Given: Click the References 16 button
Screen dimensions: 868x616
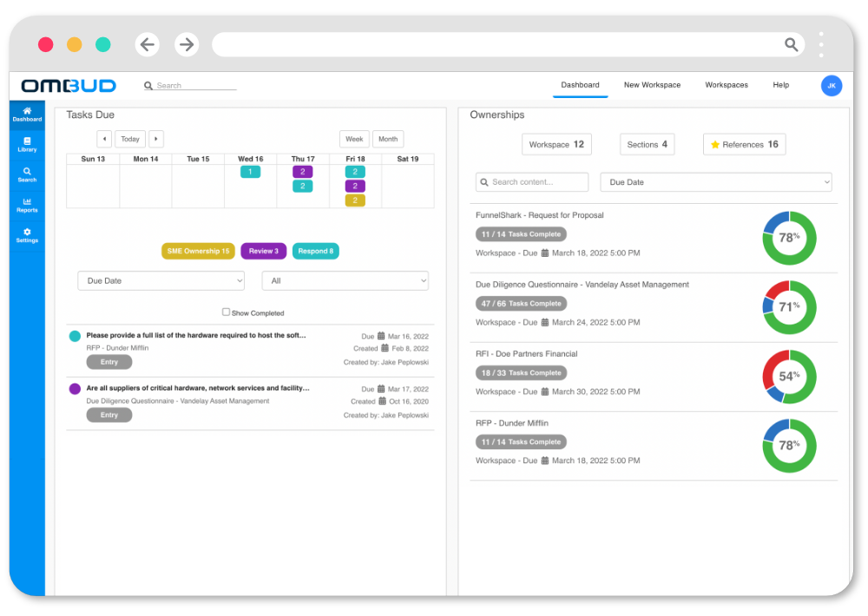Looking at the screenshot, I should pyautogui.click(x=744, y=145).
